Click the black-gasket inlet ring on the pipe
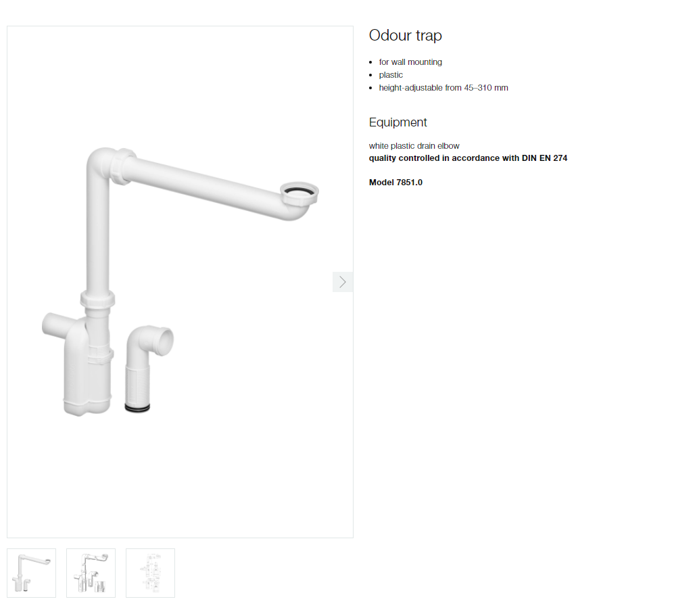676x616 pixels. [x=299, y=193]
